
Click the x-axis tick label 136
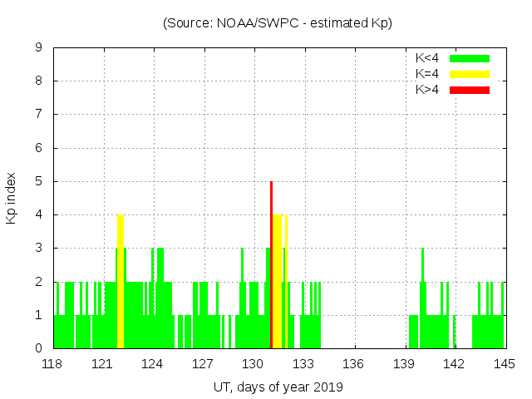[353, 364]
